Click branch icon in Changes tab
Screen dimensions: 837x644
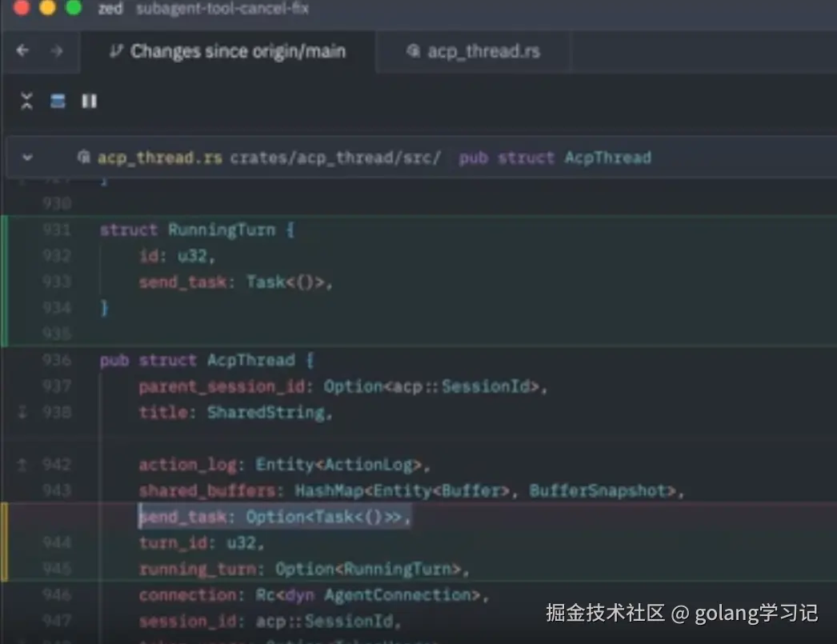coord(115,51)
